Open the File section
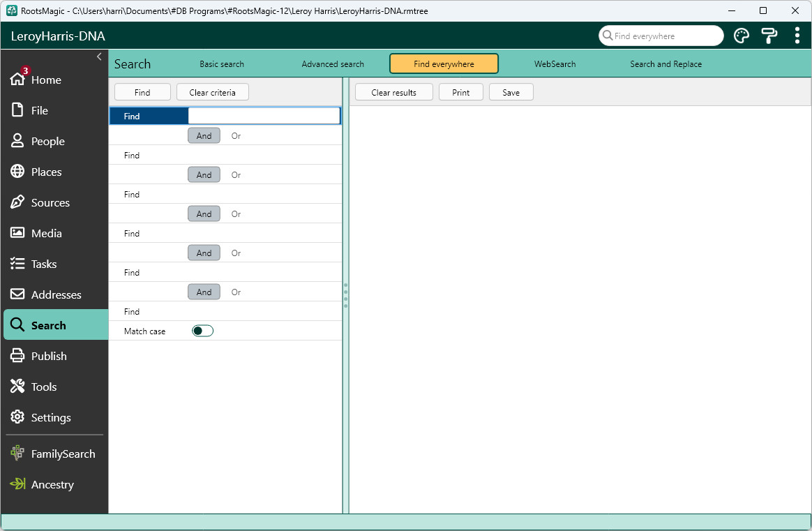The height and width of the screenshot is (531, 812). tap(55, 110)
